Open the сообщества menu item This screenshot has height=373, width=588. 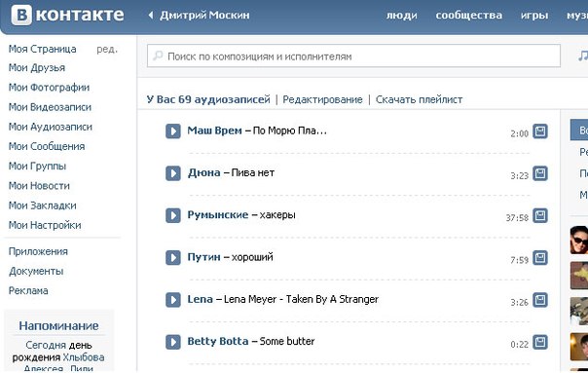469,15
